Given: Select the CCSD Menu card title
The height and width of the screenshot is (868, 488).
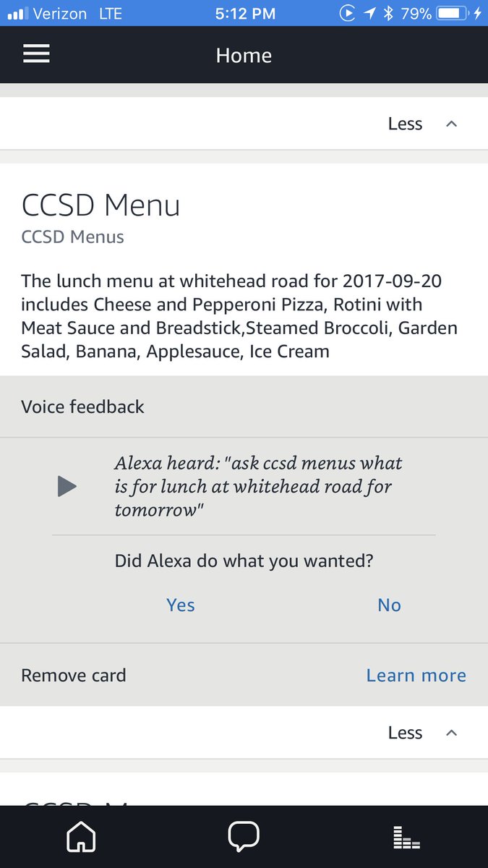Looking at the screenshot, I should coord(101,205).
